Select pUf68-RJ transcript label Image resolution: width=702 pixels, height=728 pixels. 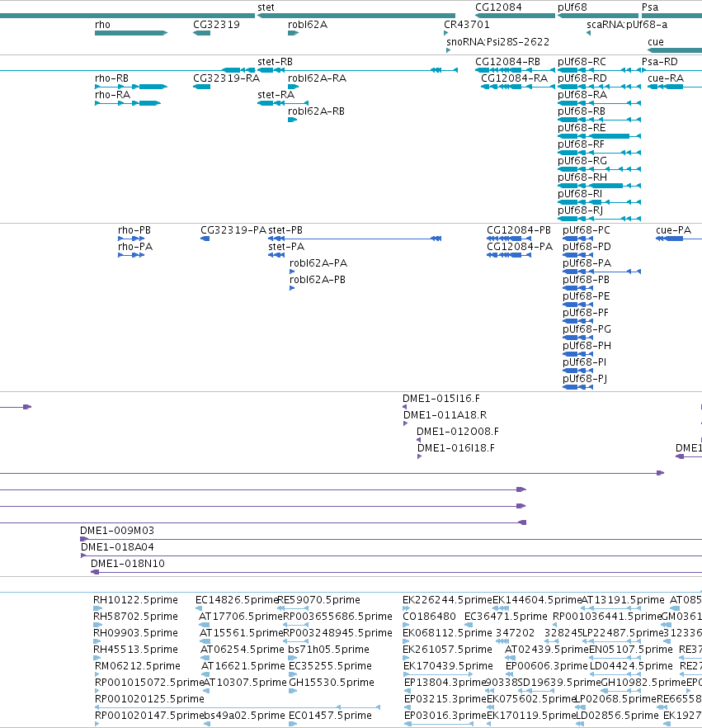pos(580,210)
